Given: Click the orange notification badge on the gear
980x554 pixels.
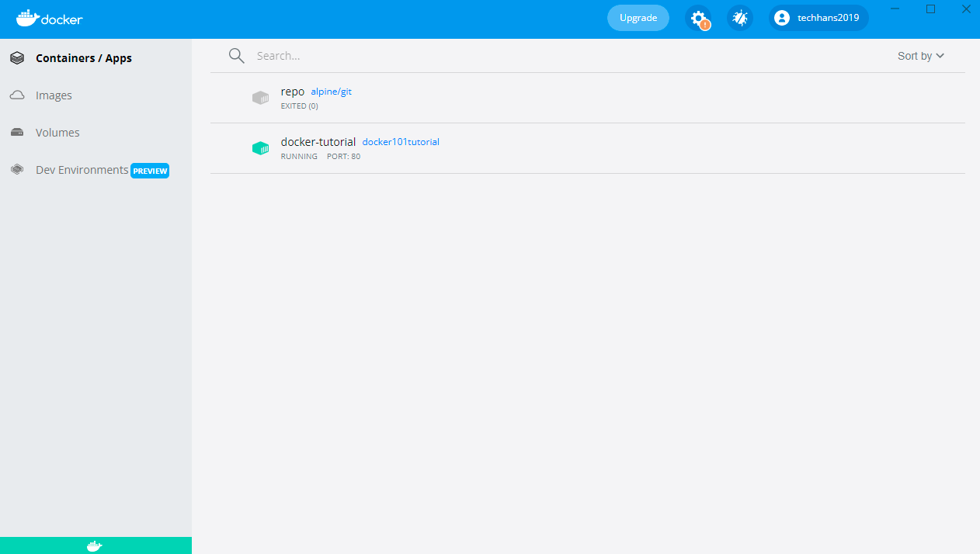Looking at the screenshot, I should (x=705, y=25).
